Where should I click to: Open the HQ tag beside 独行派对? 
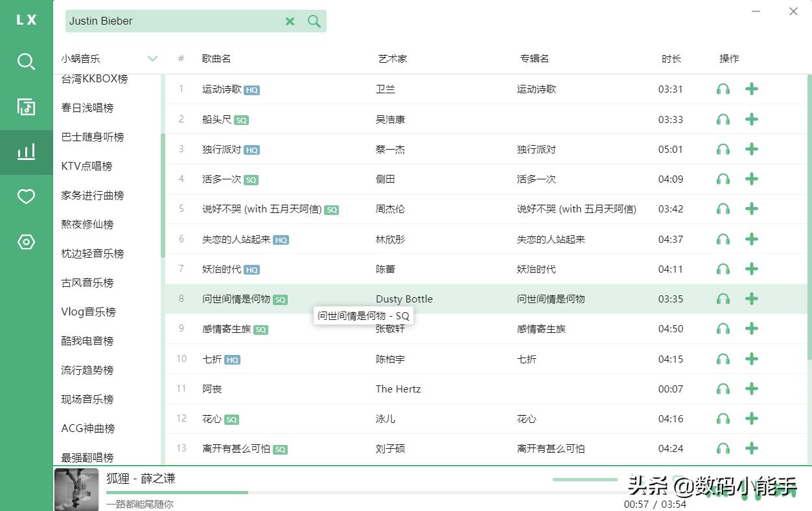[251, 150]
